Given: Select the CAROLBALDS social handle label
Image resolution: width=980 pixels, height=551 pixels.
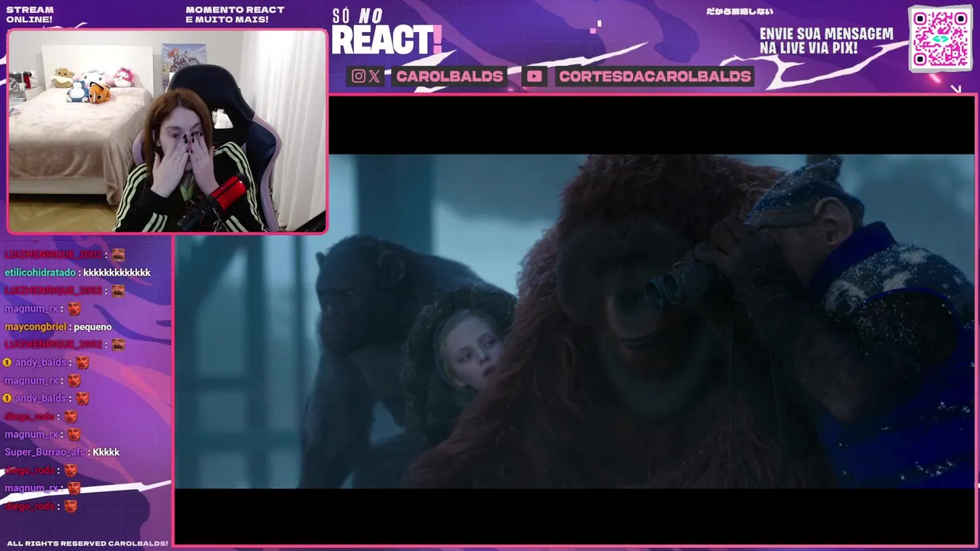Looking at the screenshot, I should [449, 76].
